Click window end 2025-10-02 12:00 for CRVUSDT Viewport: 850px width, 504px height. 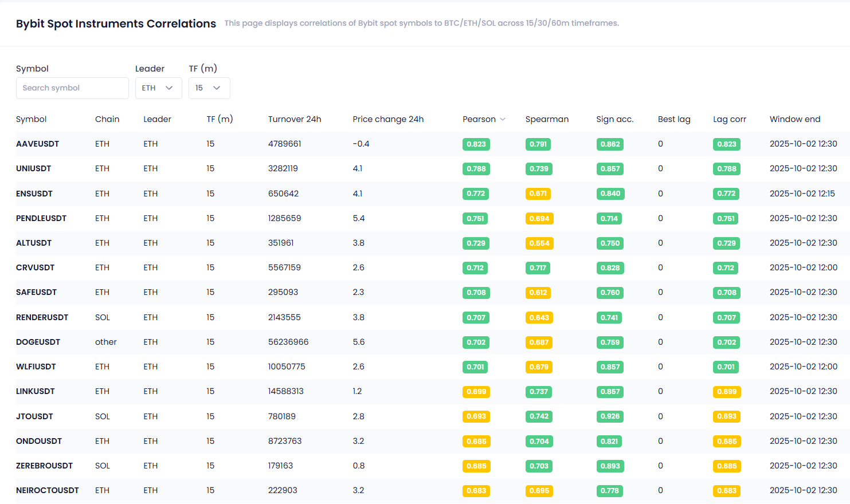tap(804, 267)
